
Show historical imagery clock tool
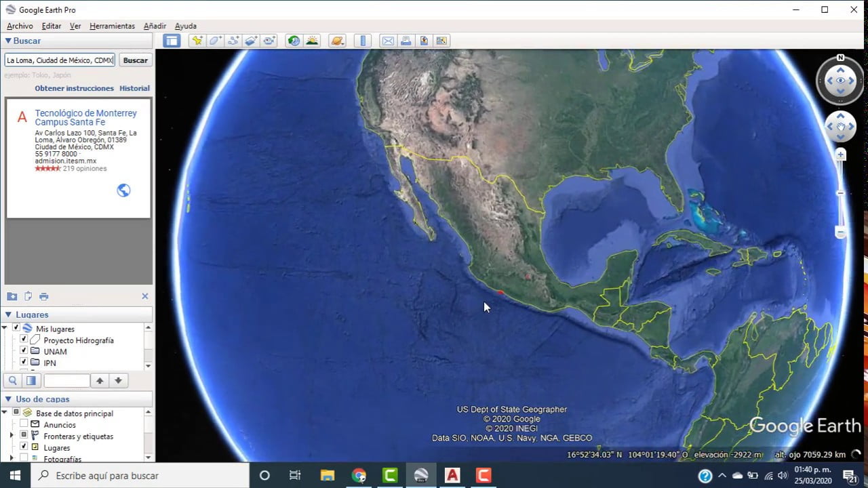tap(294, 41)
